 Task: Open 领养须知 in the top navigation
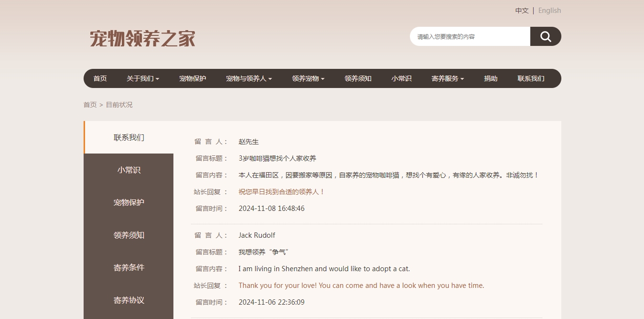pyautogui.click(x=358, y=78)
